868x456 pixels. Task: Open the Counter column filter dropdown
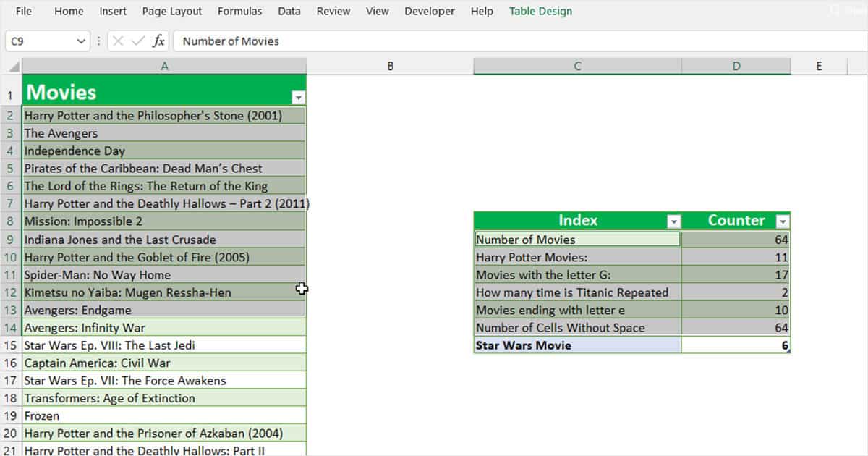tap(784, 220)
